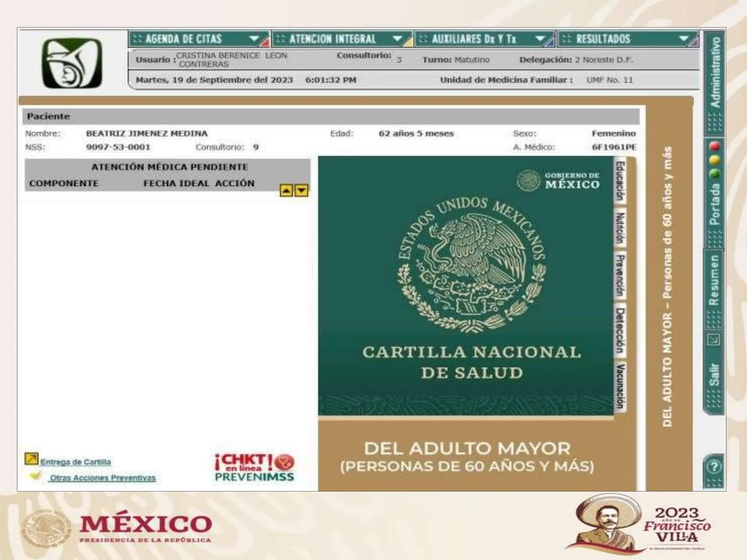747x560 pixels.
Task: Click the down arrow in pending care table
Action: click(301, 190)
